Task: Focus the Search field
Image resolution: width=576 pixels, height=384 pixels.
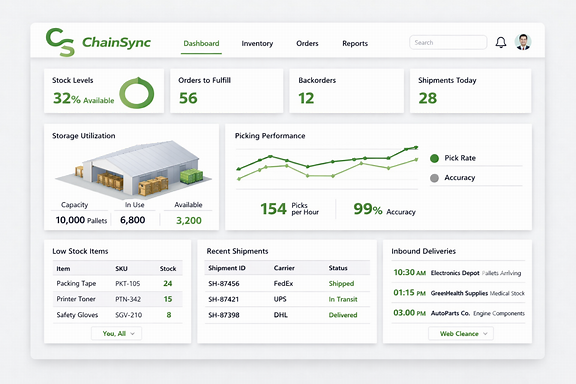Action: tap(448, 43)
